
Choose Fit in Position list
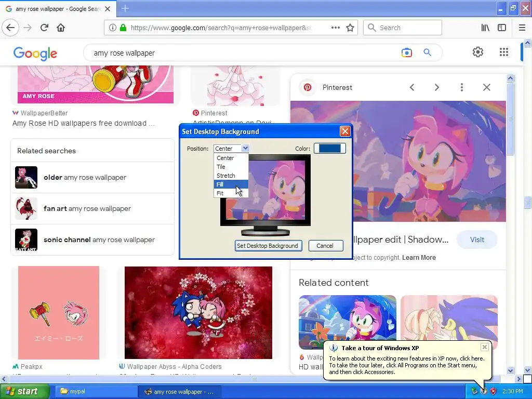(x=231, y=193)
